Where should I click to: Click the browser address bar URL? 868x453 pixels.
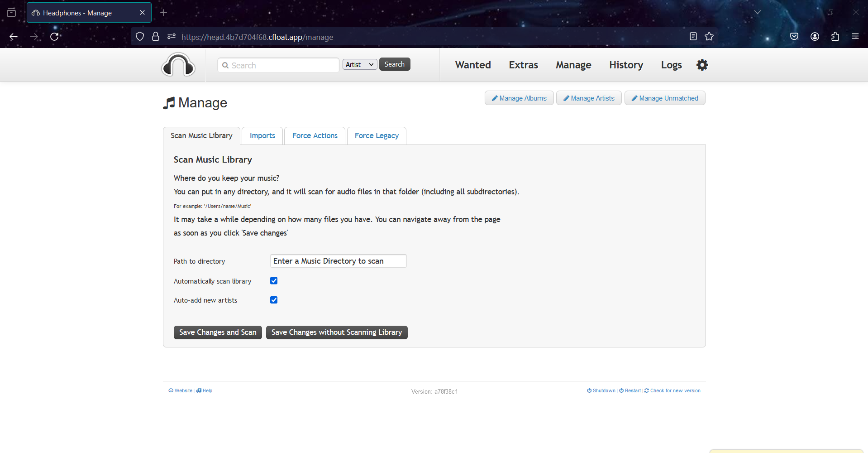point(257,37)
